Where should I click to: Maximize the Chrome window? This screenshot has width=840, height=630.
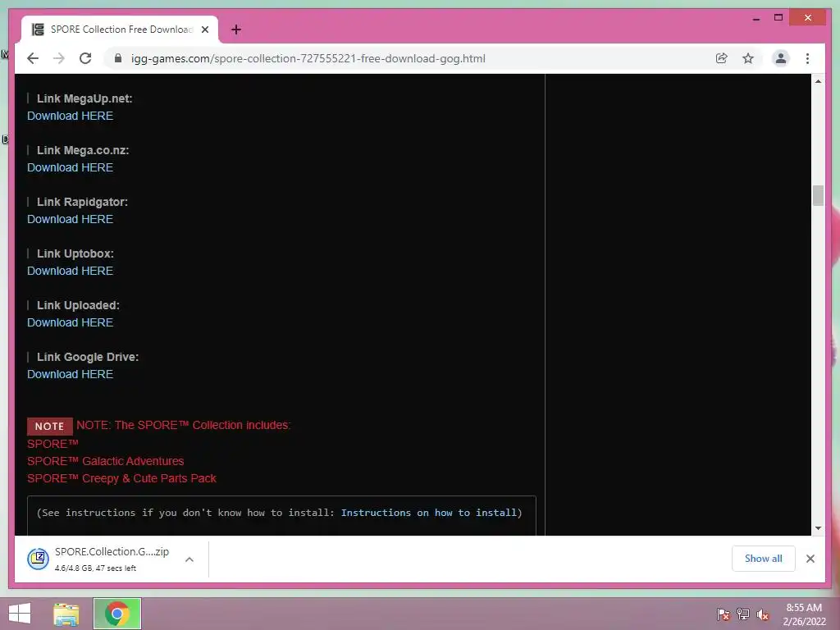tap(778, 18)
